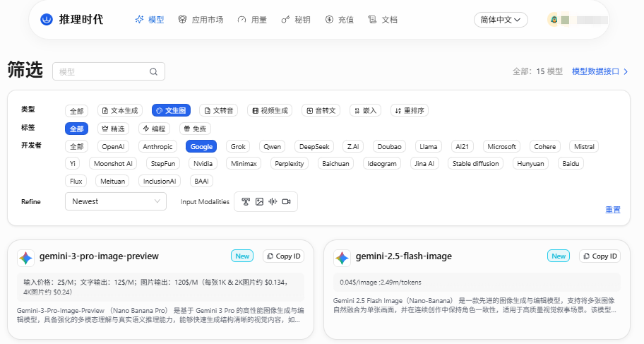
Task: Toggle the 文生图 type filter
Action: click(172, 111)
